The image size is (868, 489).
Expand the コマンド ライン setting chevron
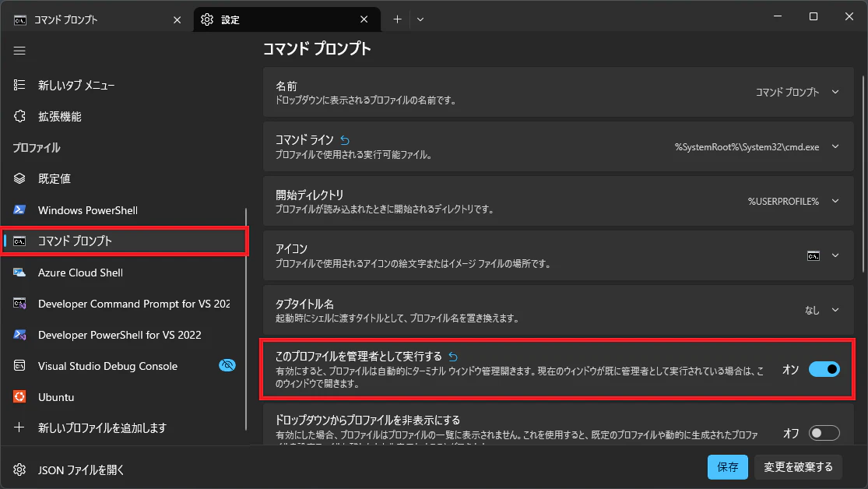[x=835, y=146]
